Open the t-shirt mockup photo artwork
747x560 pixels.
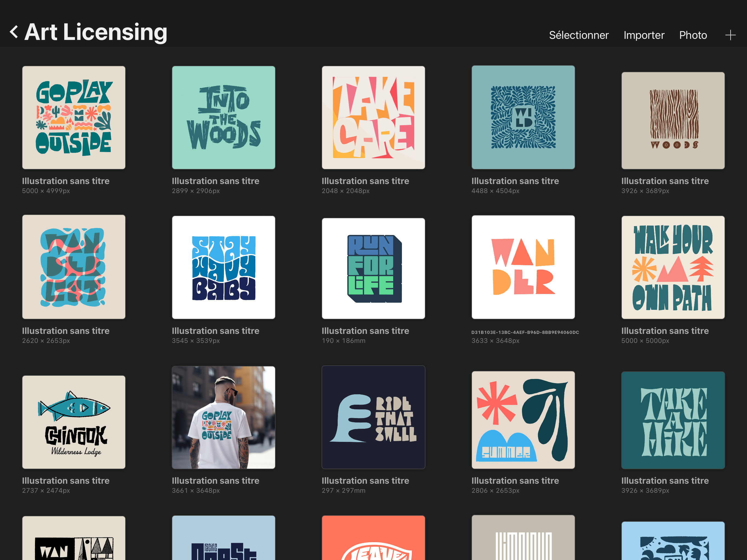coord(224,418)
